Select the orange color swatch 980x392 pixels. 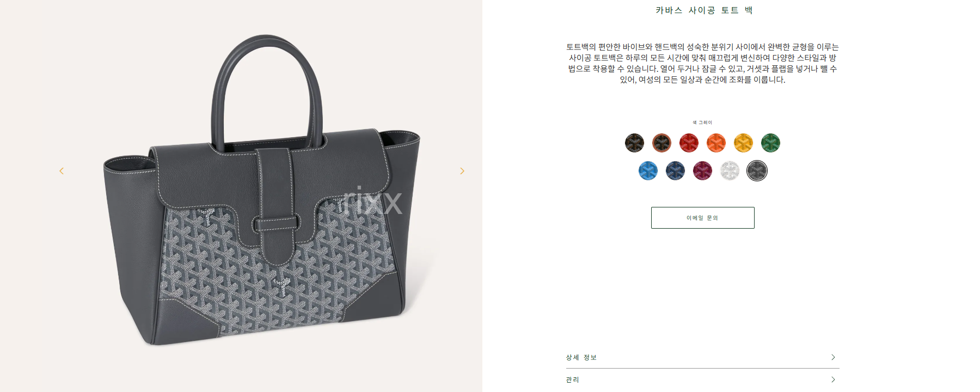(716, 143)
